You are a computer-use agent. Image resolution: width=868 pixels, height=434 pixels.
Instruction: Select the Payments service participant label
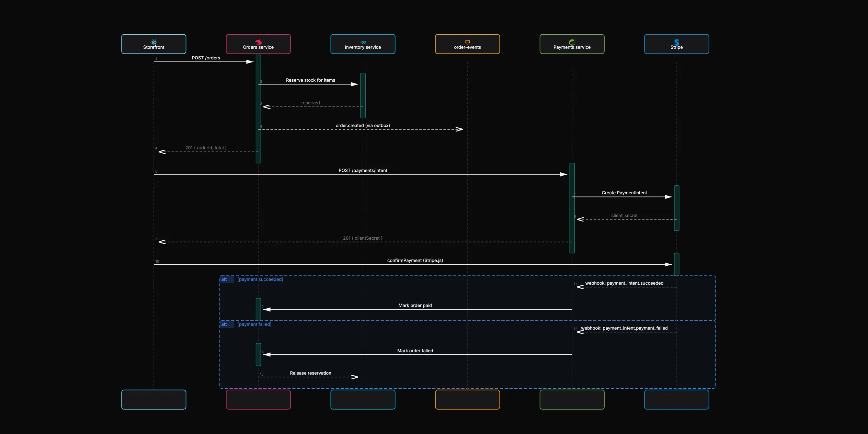572,47
